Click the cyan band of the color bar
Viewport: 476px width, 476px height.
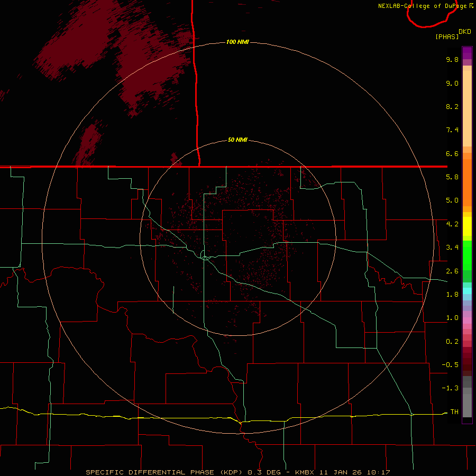click(467, 291)
